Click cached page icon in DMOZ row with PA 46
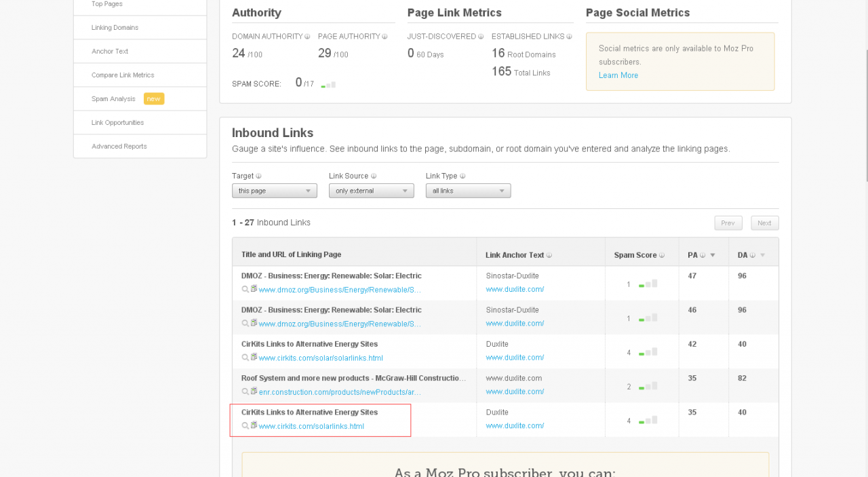The image size is (868, 477). click(254, 323)
